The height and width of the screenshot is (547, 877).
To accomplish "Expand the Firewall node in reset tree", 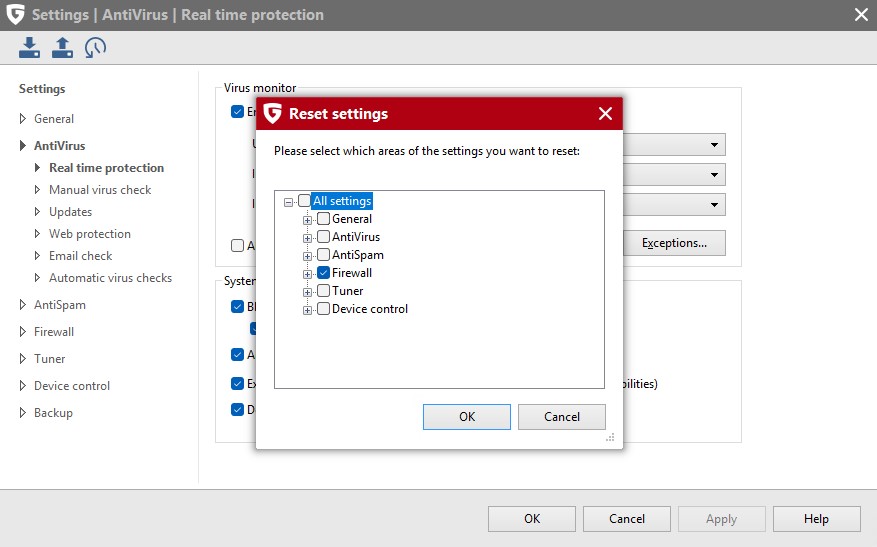I will pyautogui.click(x=307, y=274).
